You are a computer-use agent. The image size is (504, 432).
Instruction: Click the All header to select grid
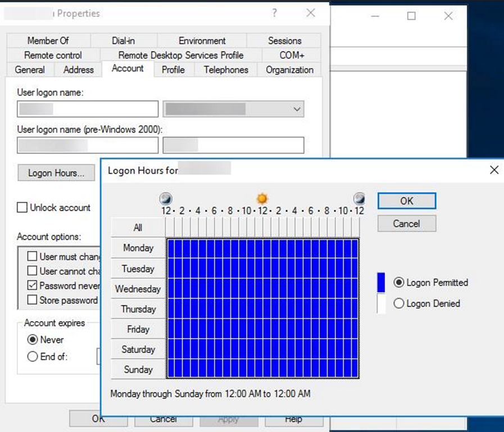[138, 228]
